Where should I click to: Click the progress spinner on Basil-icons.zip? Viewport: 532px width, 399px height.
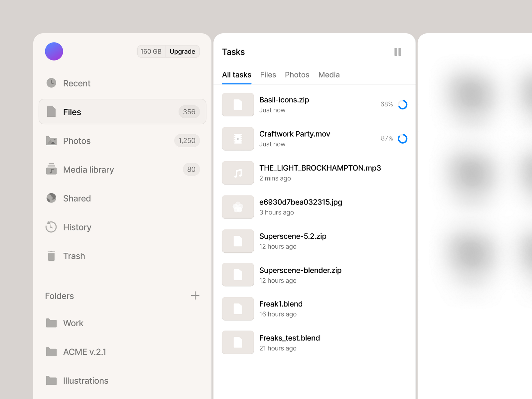[403, 104]
